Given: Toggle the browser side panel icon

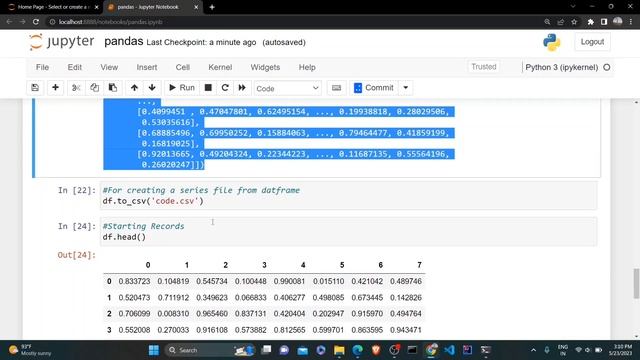Looking at the screenshot, I should click(x=604, y=22).
